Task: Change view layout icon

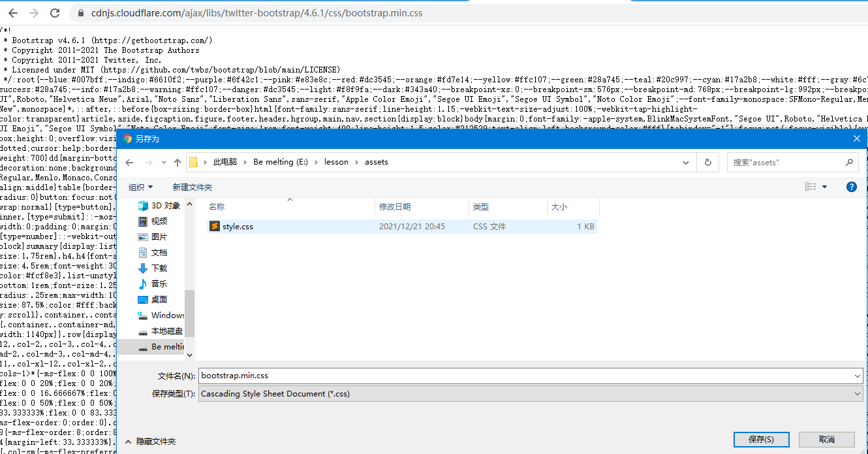Action: pos(811,187)
